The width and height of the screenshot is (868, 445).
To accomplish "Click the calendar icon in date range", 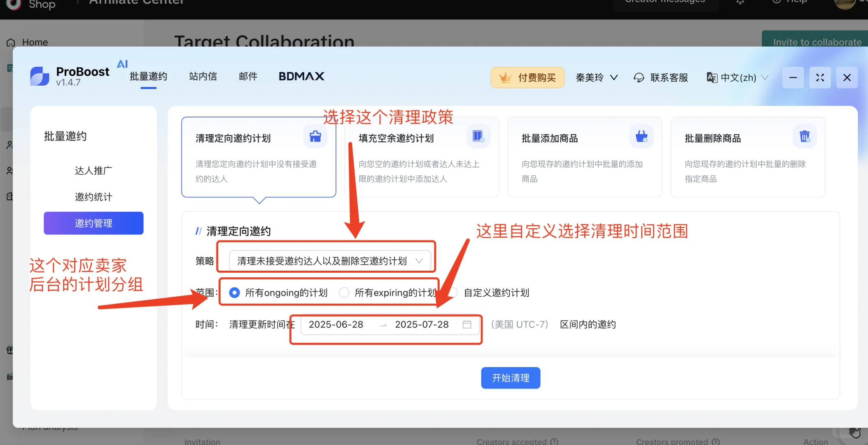I will [467, 325].
